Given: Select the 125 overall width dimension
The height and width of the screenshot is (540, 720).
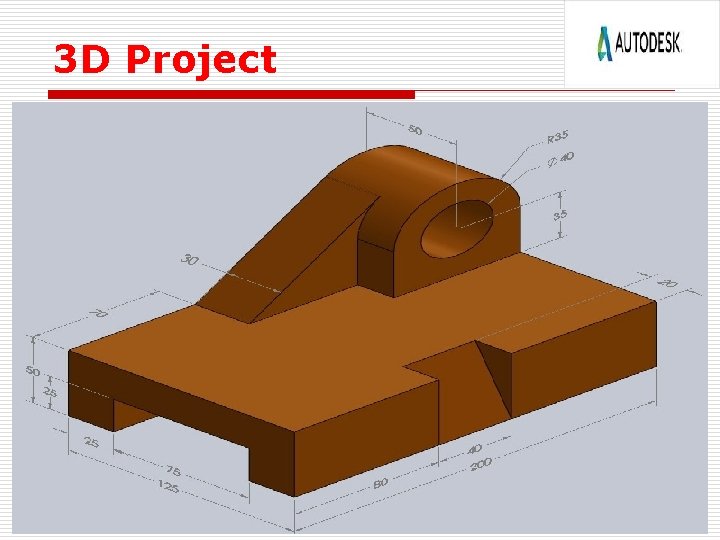Looking at the screenshot, I should [x=168, y=486].
